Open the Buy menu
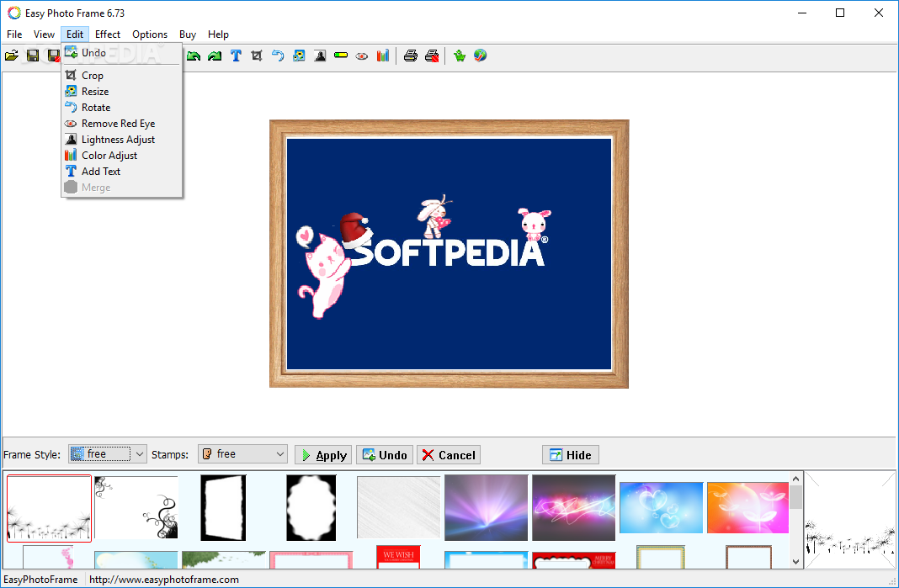 pyautogui.click(x=188, y=34)
